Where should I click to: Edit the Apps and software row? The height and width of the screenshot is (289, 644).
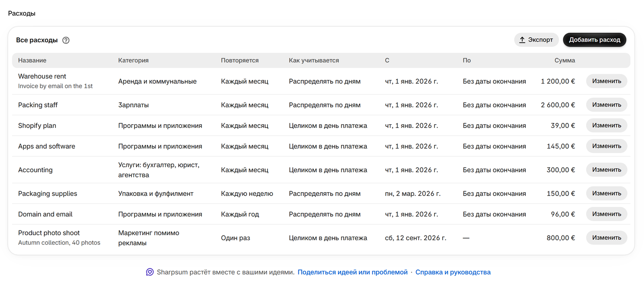coord(607,146)
